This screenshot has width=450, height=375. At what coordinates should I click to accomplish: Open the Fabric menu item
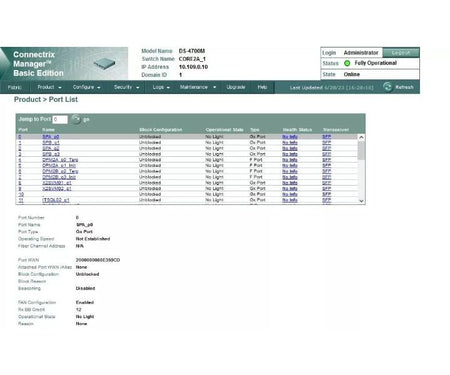click(15, 87)
